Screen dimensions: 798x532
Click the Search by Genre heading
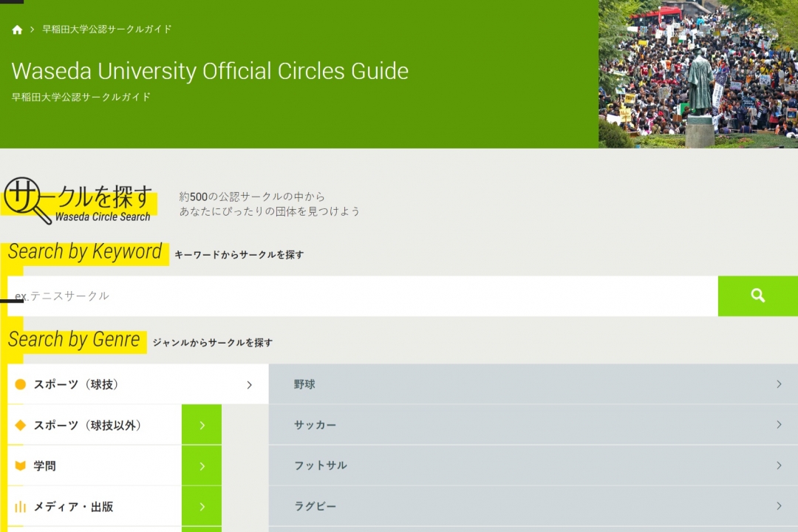pos(74,340)
